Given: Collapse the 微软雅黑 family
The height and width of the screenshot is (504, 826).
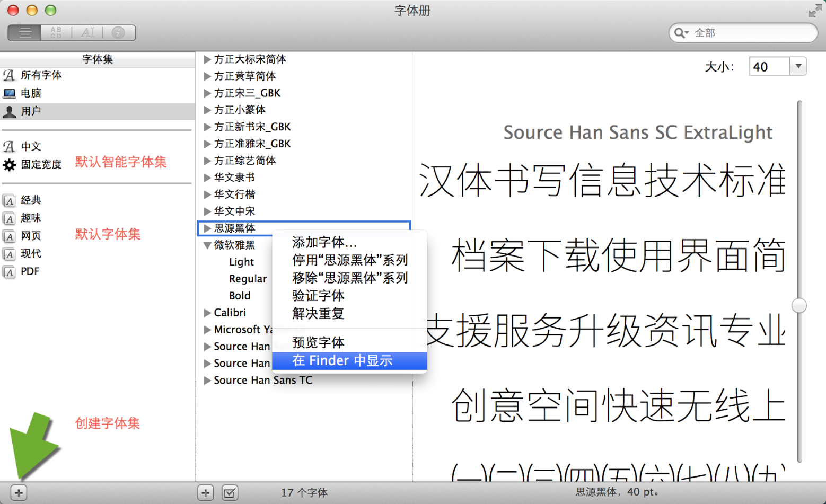Looking at the screenshot, I should point(207,245).
